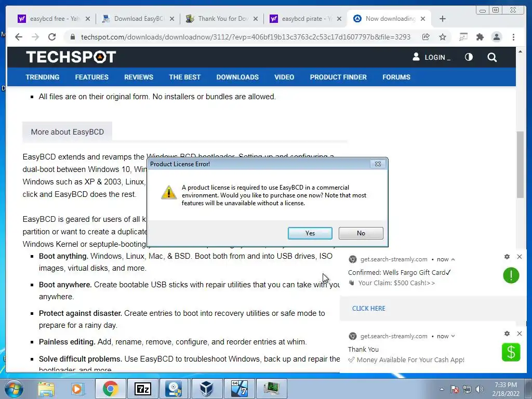532x399 pixels.
Task: Open VirtualBox cube icon in taskbar
Action: [207, 389]
